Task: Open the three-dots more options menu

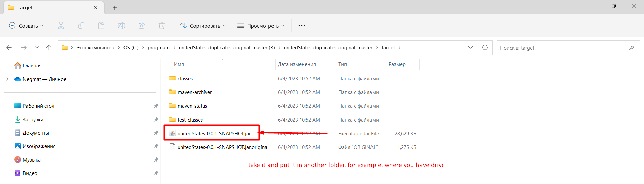Action: (x=302, y=26)
